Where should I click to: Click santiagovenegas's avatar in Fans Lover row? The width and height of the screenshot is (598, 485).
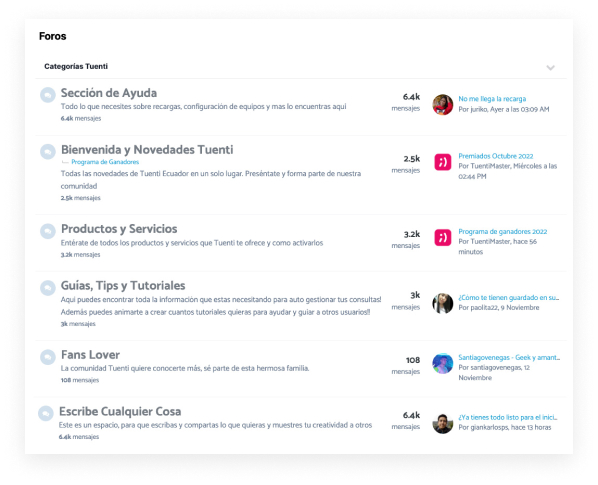tap(443, 363)
